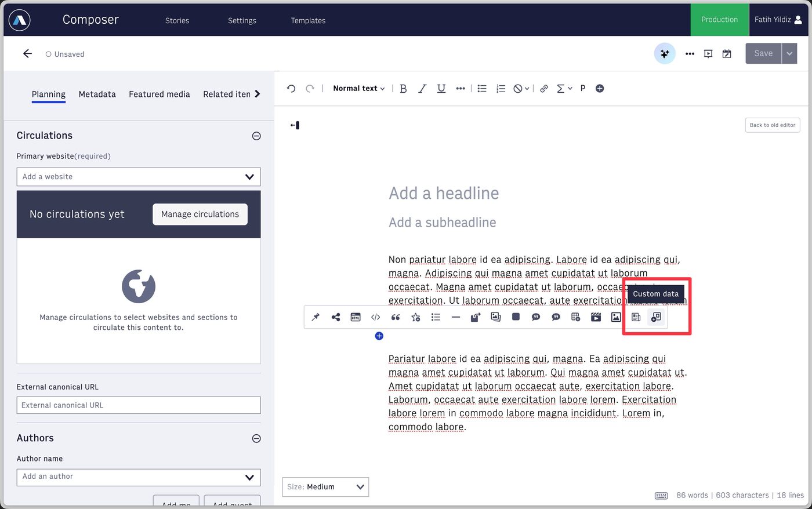
Task: Click the preview play icon in header
Action: coord(708,54)
